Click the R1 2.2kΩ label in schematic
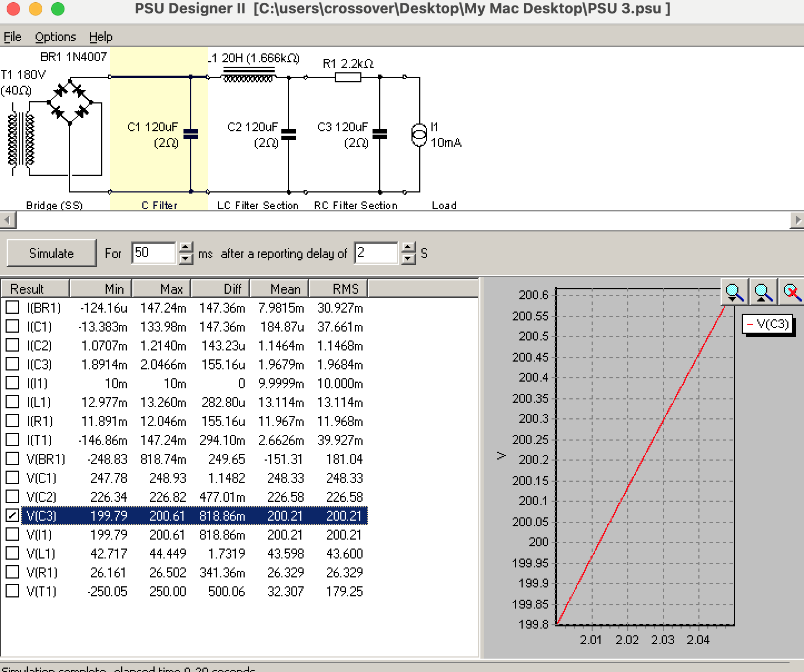The image size is (804, 672). coord(348,63)
